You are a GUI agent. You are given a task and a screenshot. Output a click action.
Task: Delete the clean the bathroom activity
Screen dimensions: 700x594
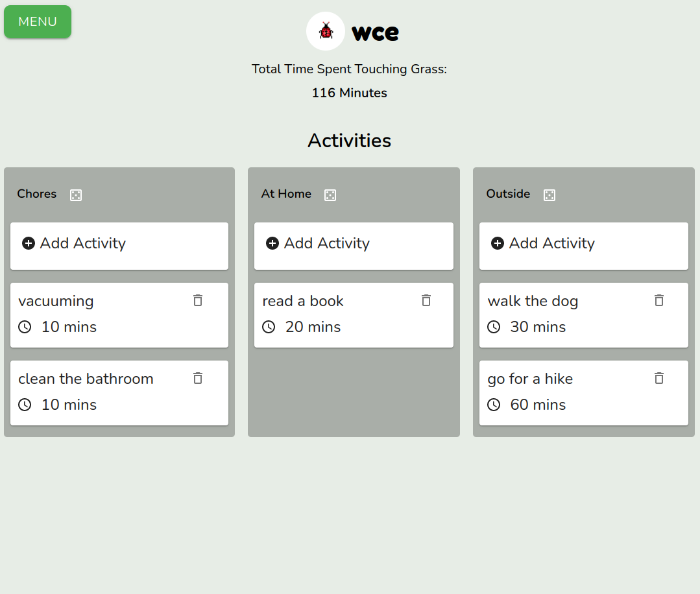click(197, 378)
